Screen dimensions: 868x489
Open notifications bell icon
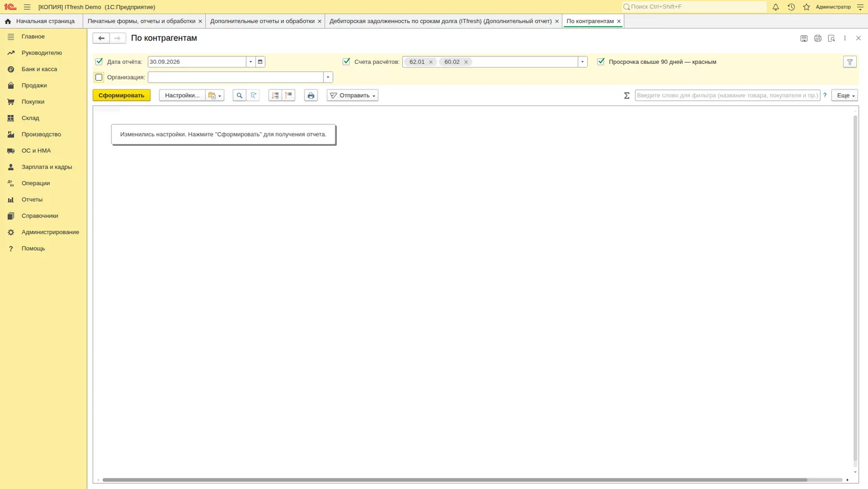[x=776, y=7]
